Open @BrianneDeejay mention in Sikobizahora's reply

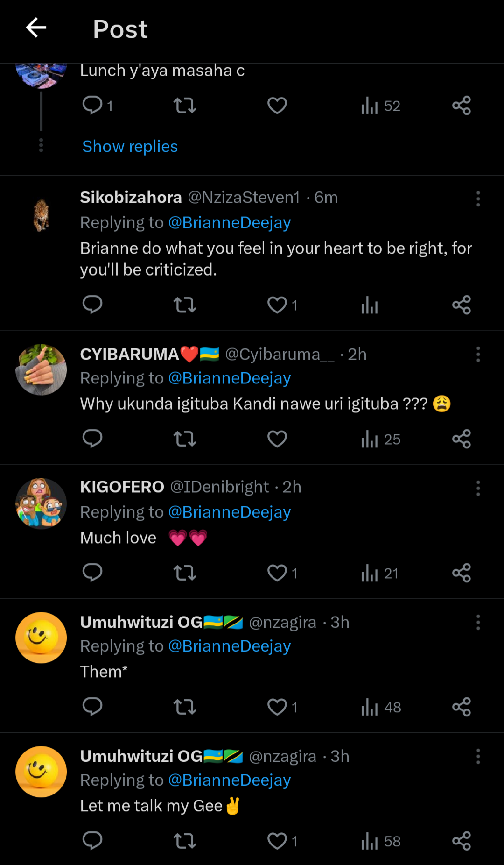tap(230, 223)
